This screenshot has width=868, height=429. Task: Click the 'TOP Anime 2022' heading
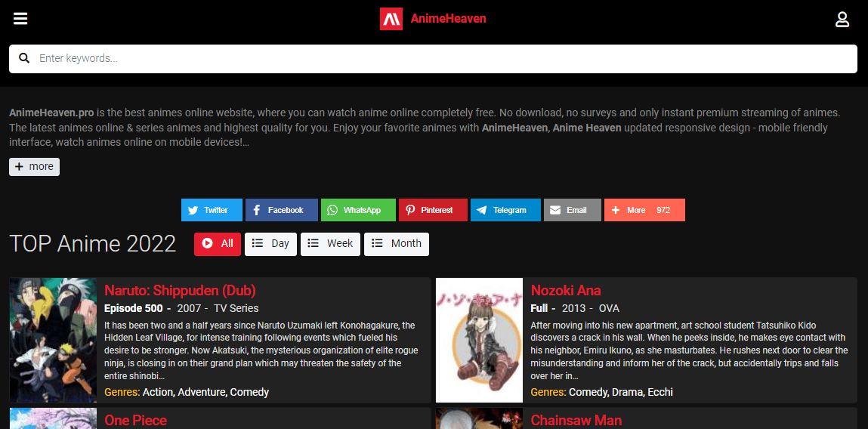coord(93,243)
